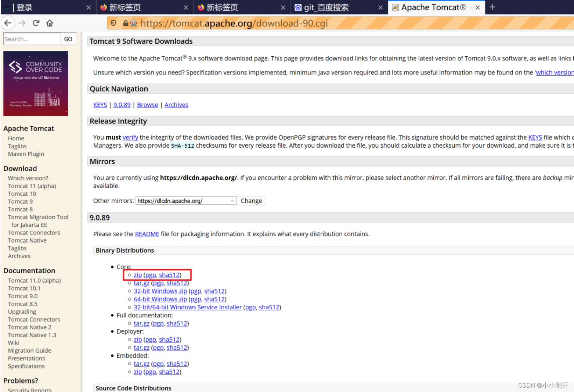Open the README file link
This screenshot has width=574, height=392.
[147, 234]
